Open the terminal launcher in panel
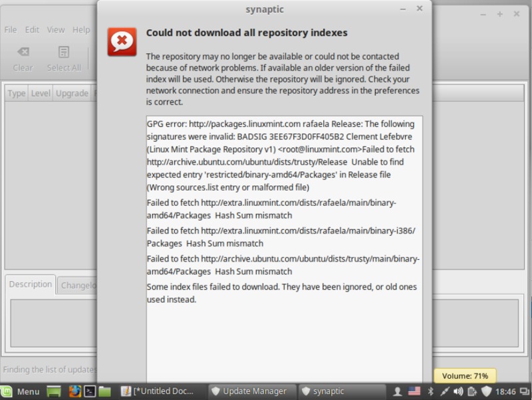Viewport: 532px width, 400px height. pos(90,391)
